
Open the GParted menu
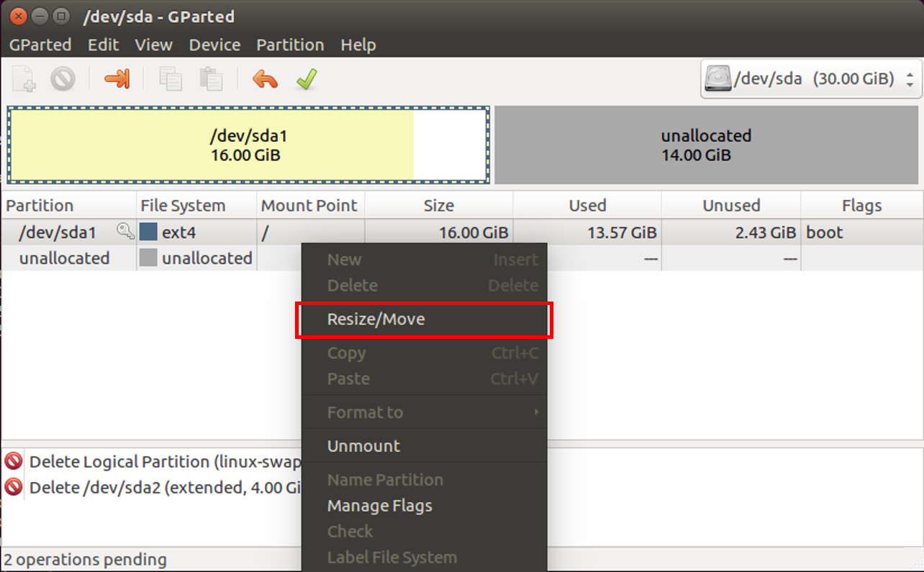(x=40, y=45)
